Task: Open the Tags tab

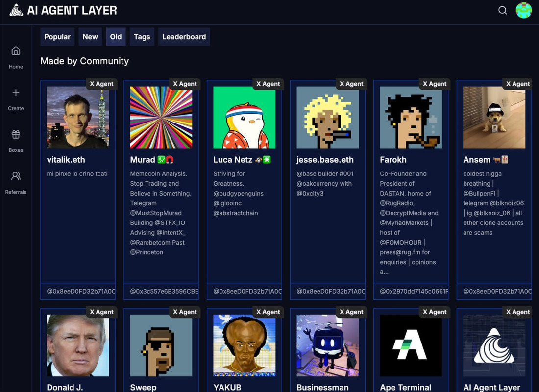Action: [x=142, y=37]
